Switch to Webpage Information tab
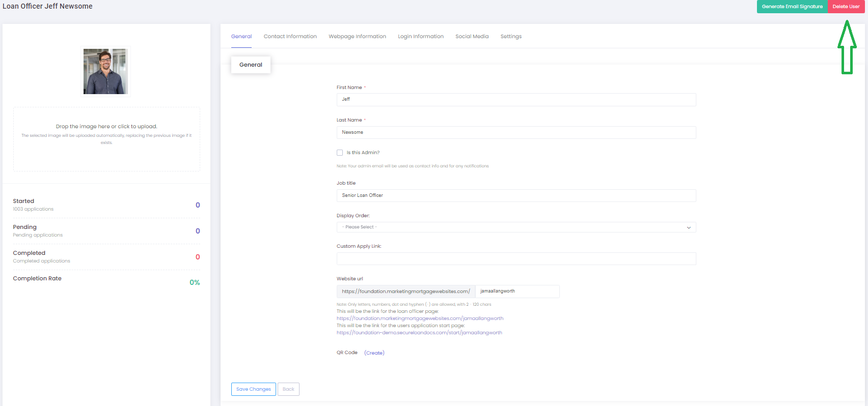The height and width of the screenshot is (406, 868). [357, 37]
